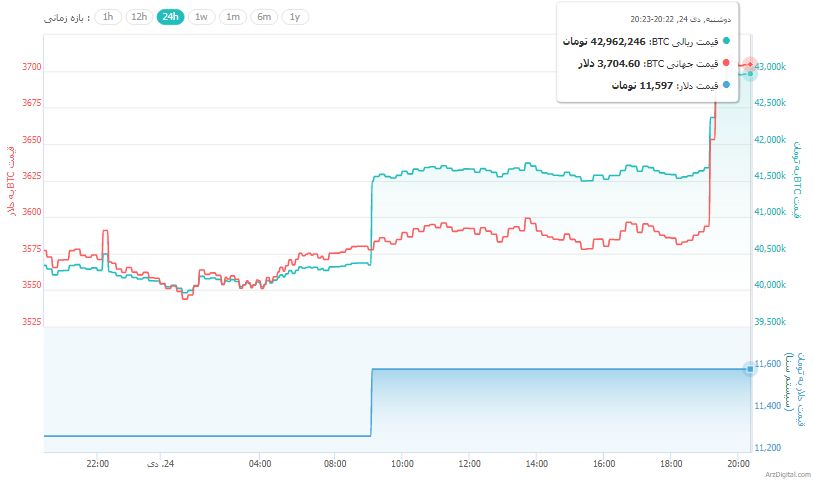
Task: Click the red dot in the tooltip
Action: point(726,63)
